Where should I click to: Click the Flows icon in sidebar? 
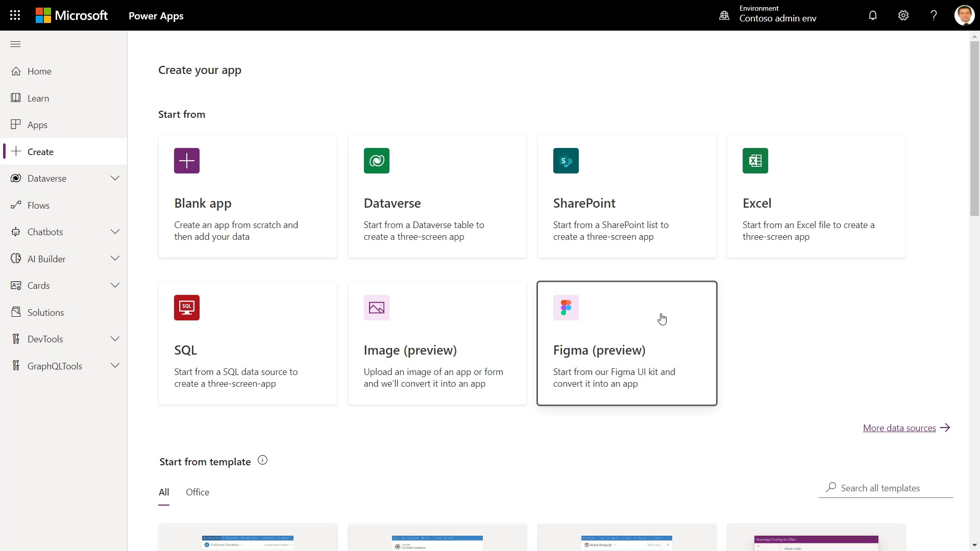coord(16,205)
